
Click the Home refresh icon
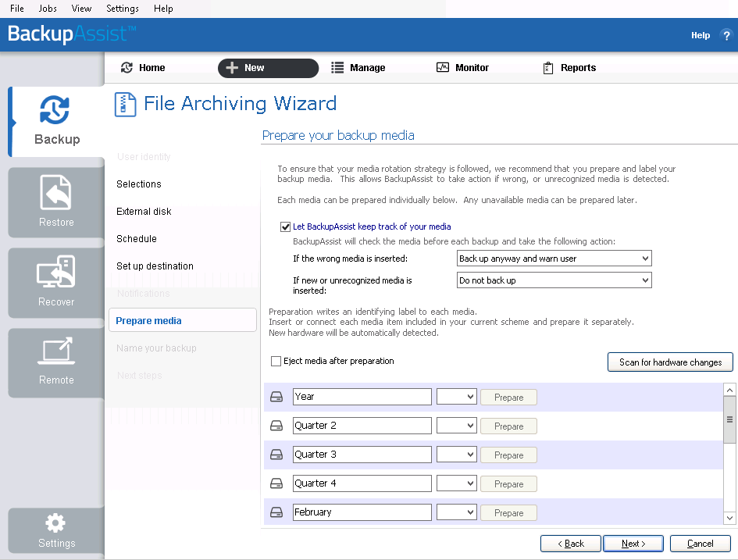(x=127, y=68)
